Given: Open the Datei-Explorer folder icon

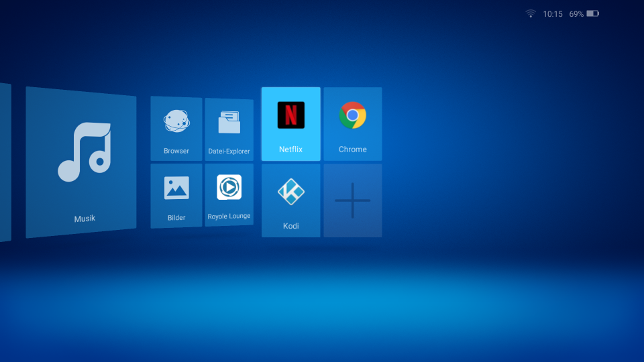Looking at the screenshot, I should [229, 123].
